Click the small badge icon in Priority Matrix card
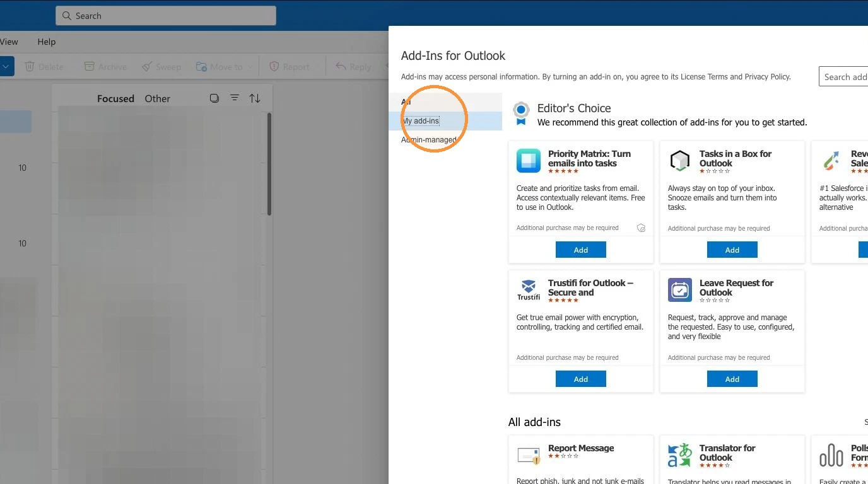Screen dimensions: 868x484 click(641, 228)
